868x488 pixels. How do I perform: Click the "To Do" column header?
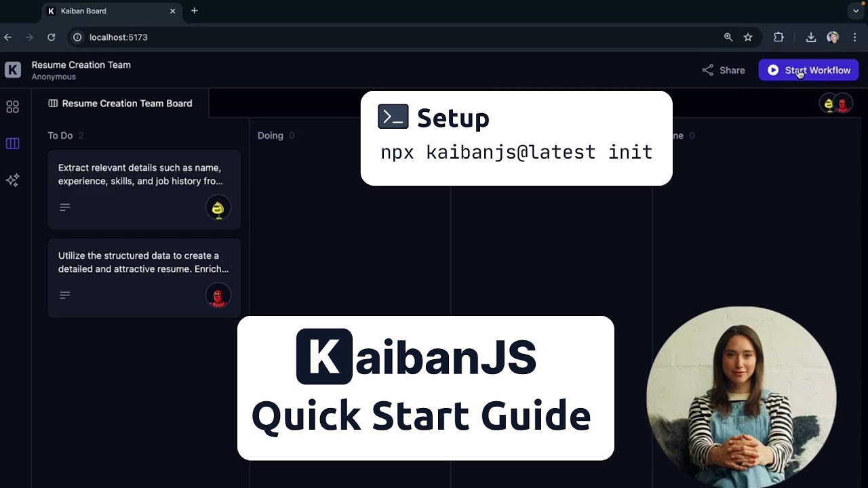60,136
